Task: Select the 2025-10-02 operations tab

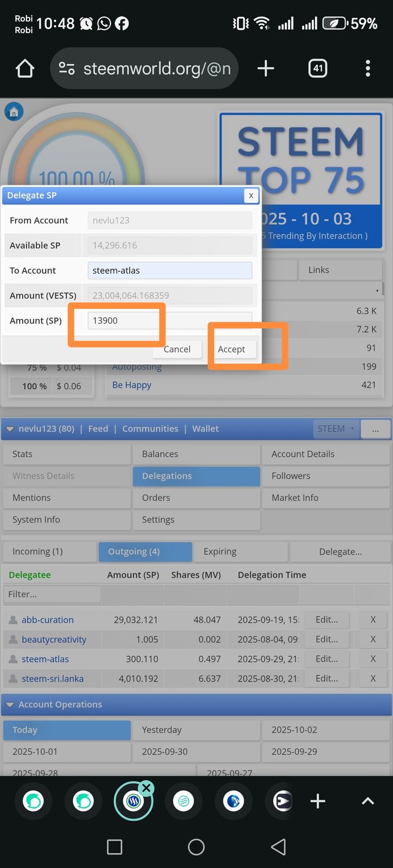Action: (326, 730)
